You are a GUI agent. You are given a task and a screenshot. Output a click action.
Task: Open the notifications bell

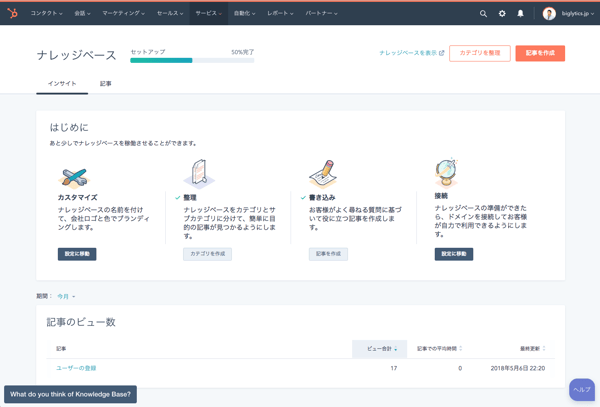click(520, 14)
